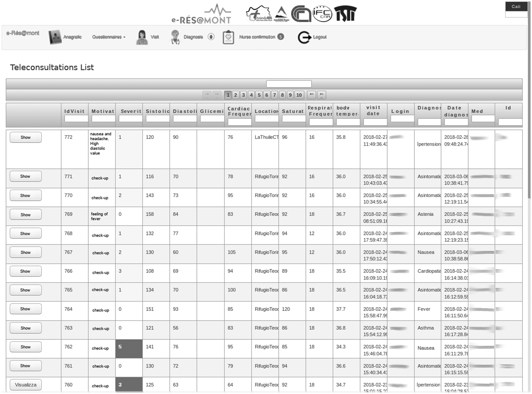Sort by the Severity column header
Screen dimensions: 532x394
pos(131,111)
